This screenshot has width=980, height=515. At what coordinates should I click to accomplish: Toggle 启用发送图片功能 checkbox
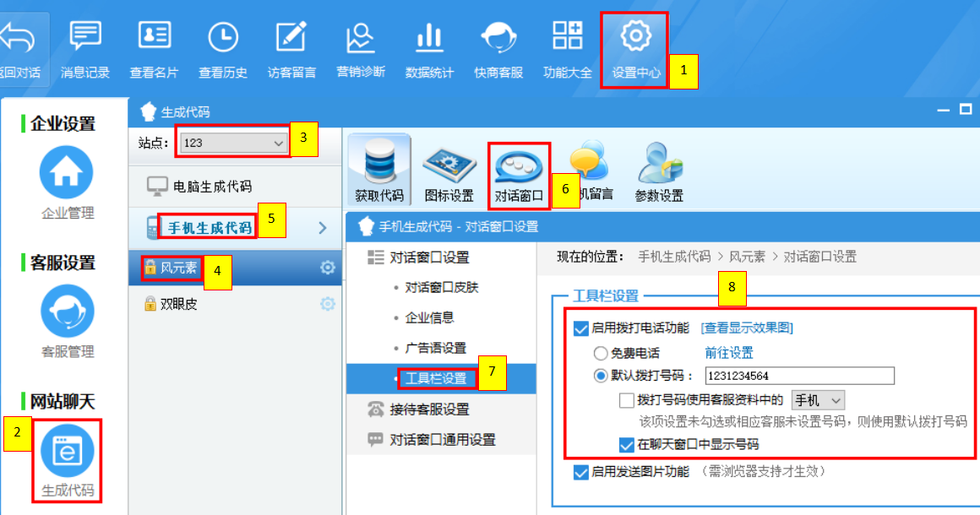coord(580,472)
